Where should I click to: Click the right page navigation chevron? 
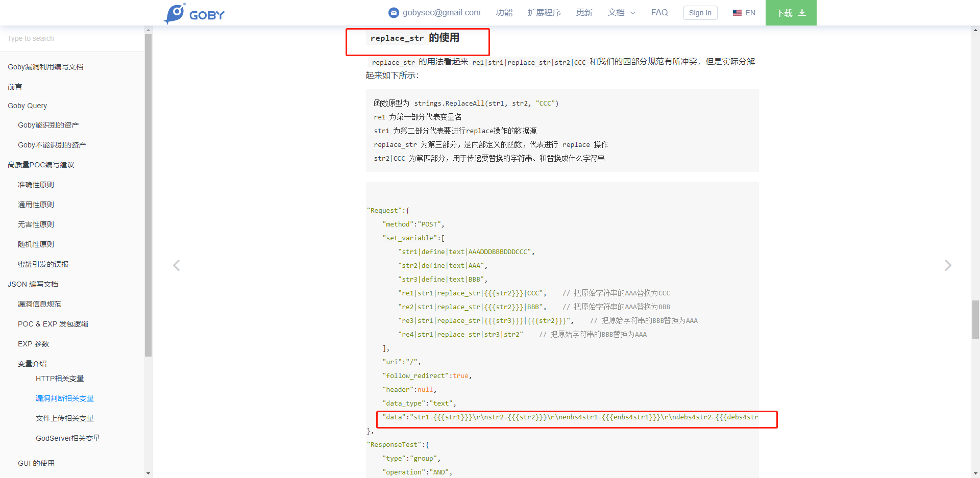tap(948, 265)
